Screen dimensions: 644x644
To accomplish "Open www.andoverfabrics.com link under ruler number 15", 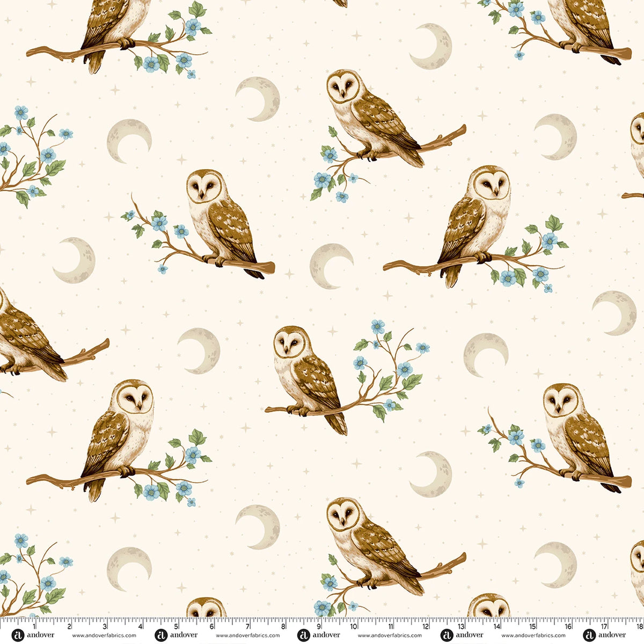I will point(532,635).
